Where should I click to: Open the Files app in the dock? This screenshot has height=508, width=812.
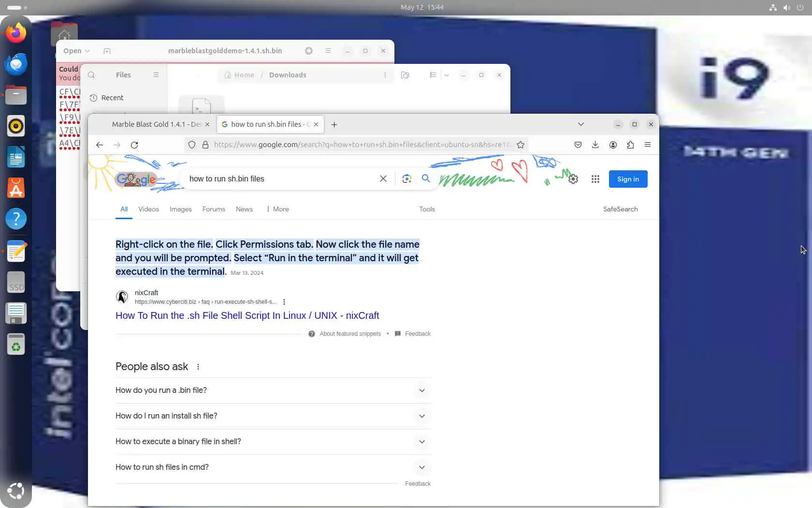tap(16, 95)
